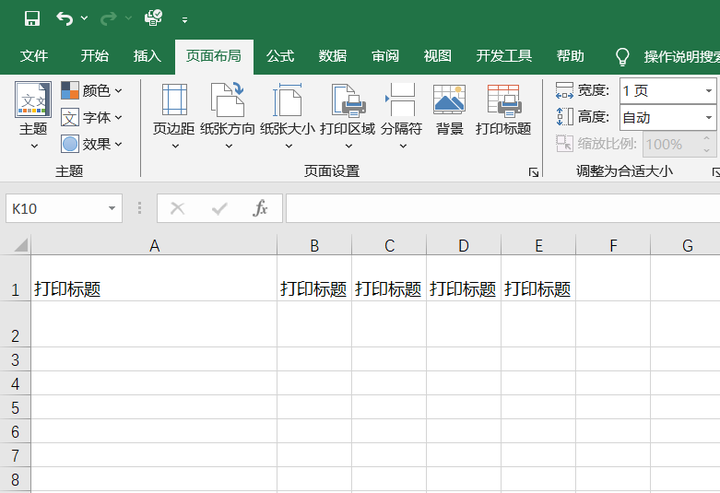Click the Undo arrow icon
720x493 pixels.
pos(65,19)
